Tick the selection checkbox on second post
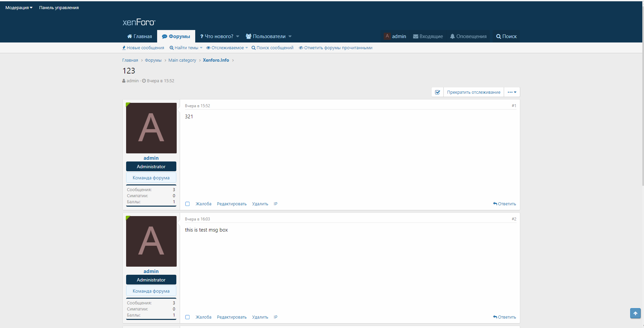This screenshot has width=644, height=328. click(187, 317)
